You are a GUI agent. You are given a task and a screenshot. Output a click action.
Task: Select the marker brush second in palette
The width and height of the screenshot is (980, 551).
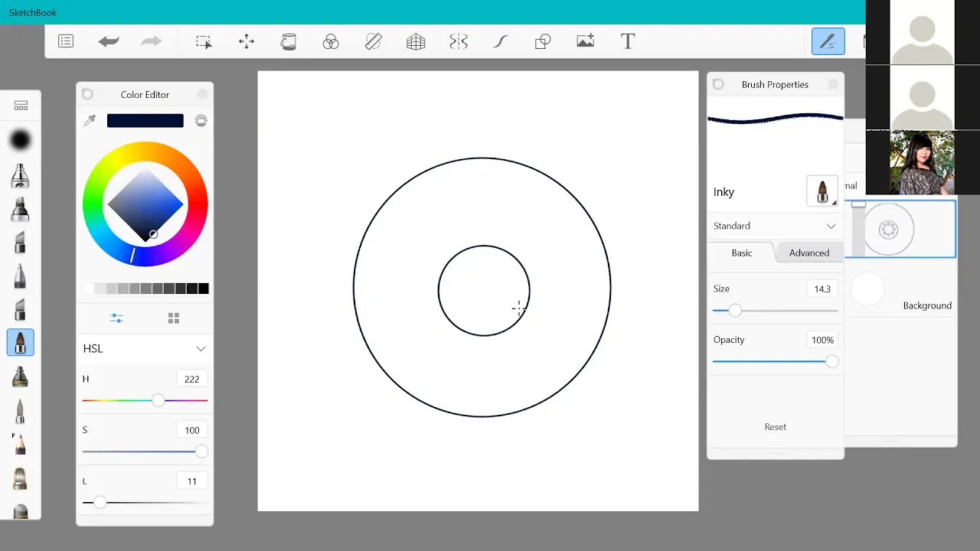tap(21, 176)
